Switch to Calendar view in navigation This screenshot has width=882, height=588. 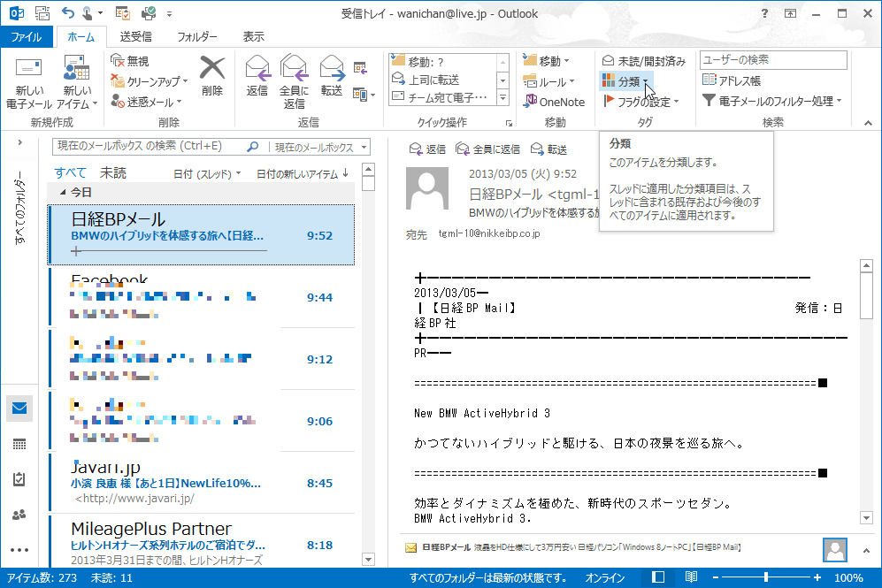19,445
